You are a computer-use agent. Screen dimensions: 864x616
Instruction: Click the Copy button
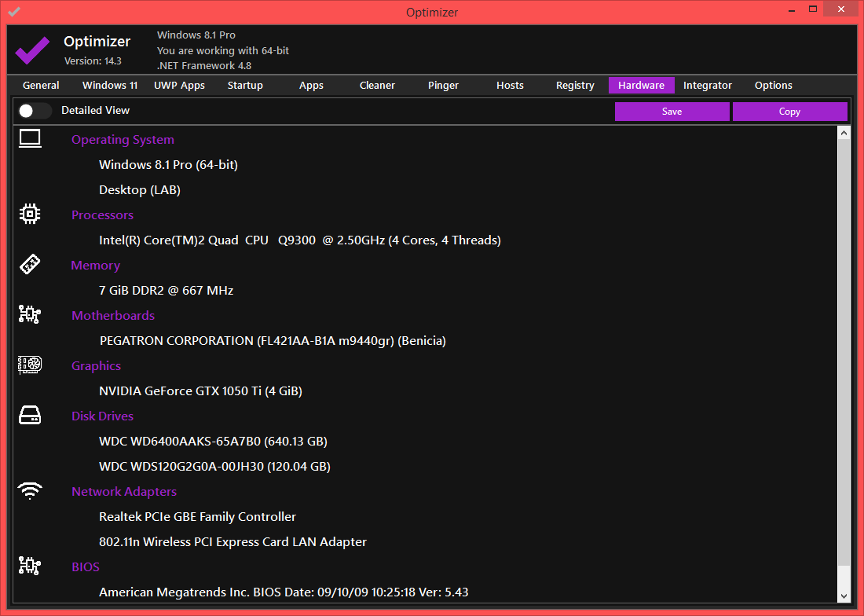[789, 112]
